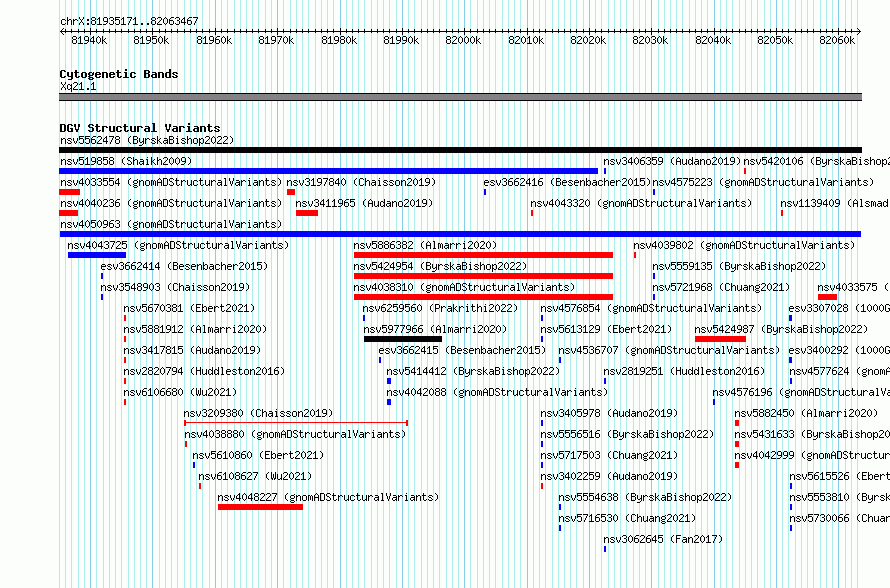The image size is (890, 588).
Task: Click the blue nsv4043725 variant bar
Action: (x=97, y=255)
